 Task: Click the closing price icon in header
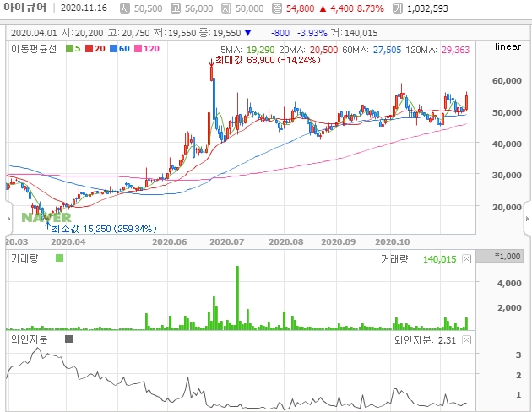click(277, 8)
